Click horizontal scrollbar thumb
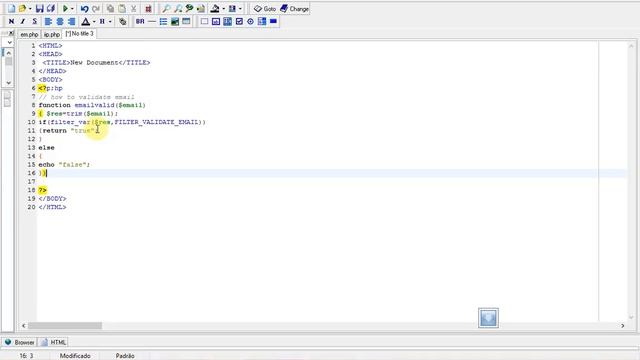 [65, 325]
